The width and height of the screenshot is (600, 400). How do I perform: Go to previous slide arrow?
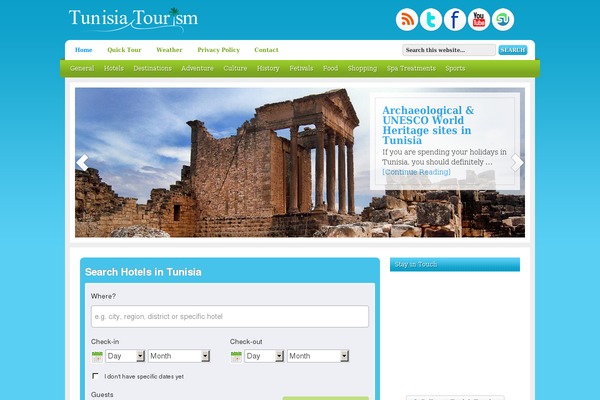click(82, 163)
